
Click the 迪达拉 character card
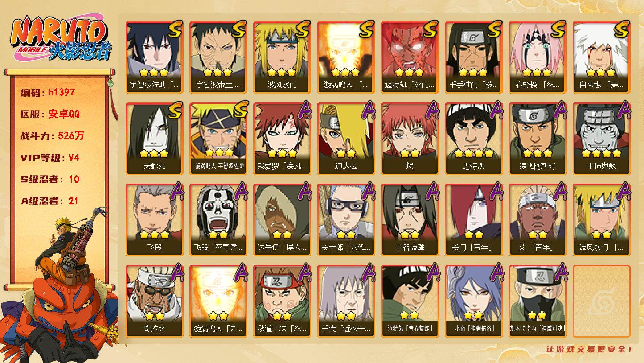click(346, 139)
